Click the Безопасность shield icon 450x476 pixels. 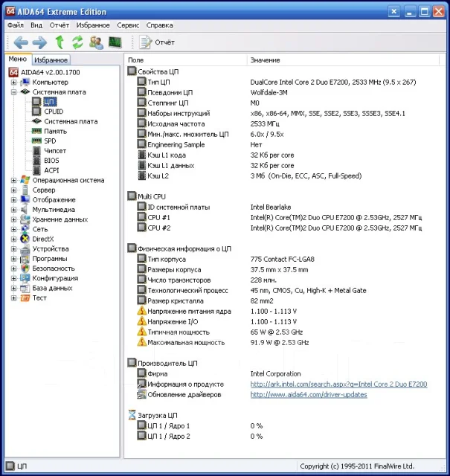25,268
